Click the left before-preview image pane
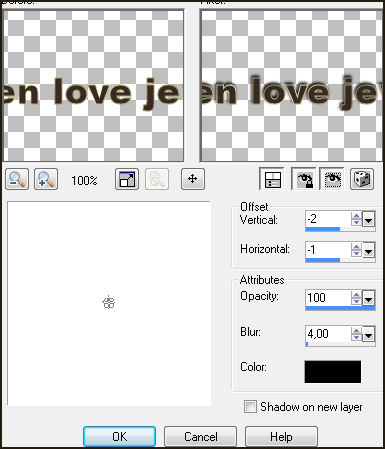385x449 pixels. tap(93, 86)
